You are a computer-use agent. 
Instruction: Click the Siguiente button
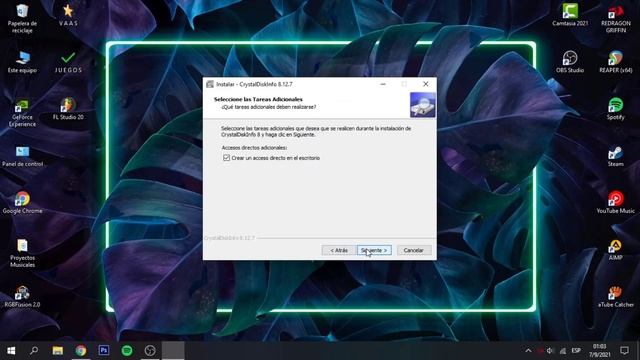coord(374,250)
